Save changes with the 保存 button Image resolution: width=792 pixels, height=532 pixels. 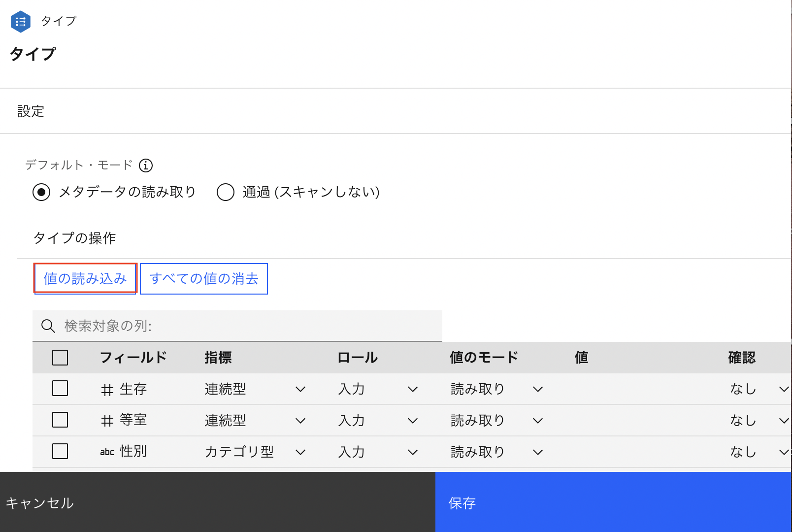pos(461,503)
